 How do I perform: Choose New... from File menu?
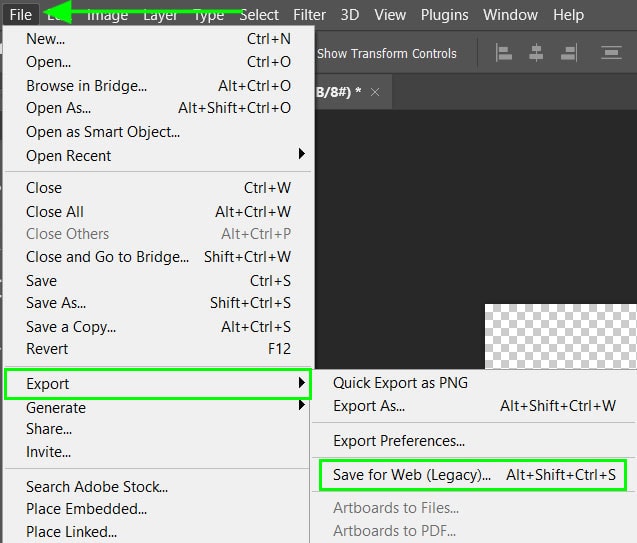[158, 39]
